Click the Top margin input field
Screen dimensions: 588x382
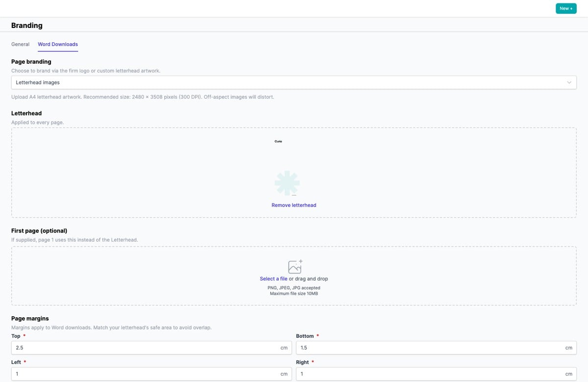point(151,348)
